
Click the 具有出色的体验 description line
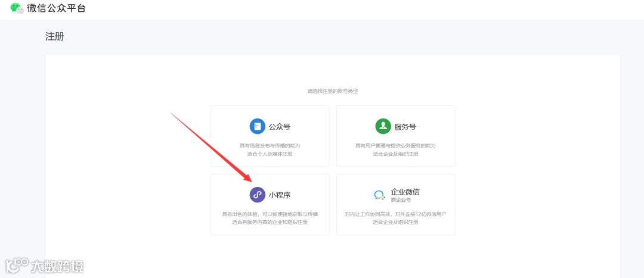click(270, 214)
